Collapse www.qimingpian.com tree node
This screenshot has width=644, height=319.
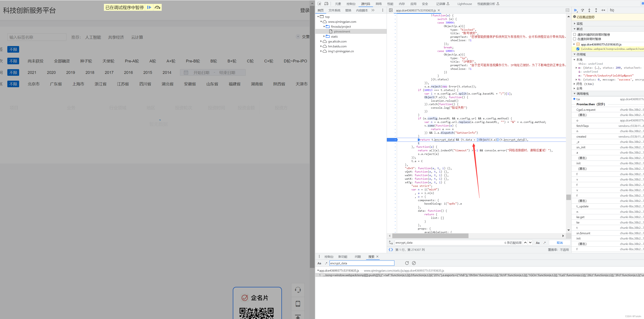click(x=321, y=22)
